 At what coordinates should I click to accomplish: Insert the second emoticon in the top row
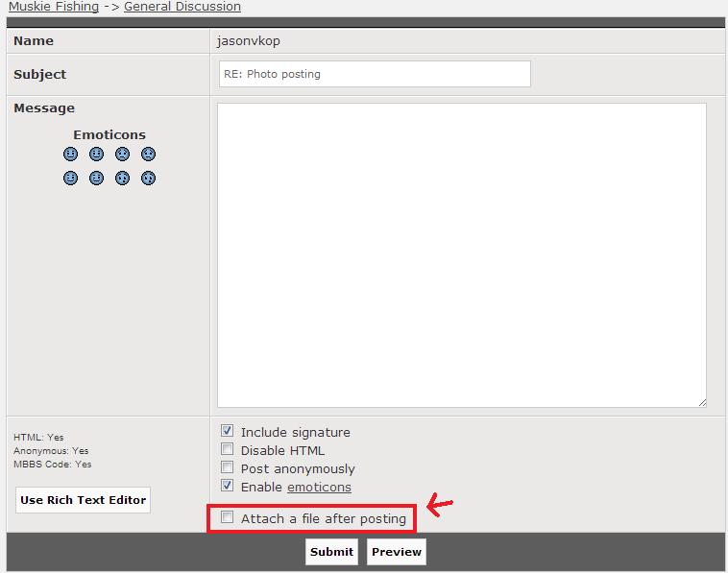96,154
